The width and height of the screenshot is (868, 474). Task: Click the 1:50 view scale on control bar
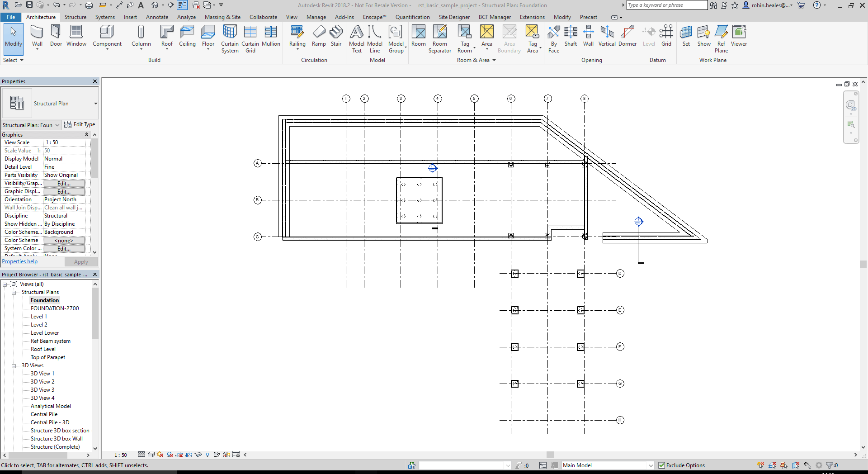click(x=120, y=455)
